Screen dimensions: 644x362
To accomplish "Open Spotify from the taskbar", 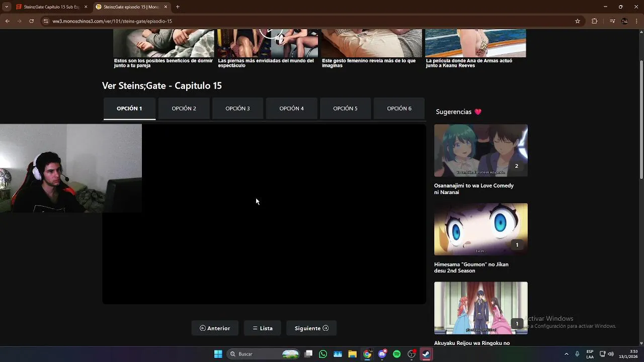I will coord(396,354).
